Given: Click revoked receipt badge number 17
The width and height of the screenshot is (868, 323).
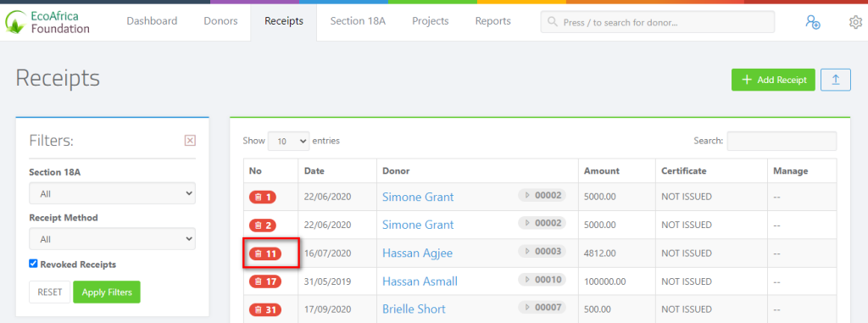Looking at the screenshot, I should click(x=265, y=281).
